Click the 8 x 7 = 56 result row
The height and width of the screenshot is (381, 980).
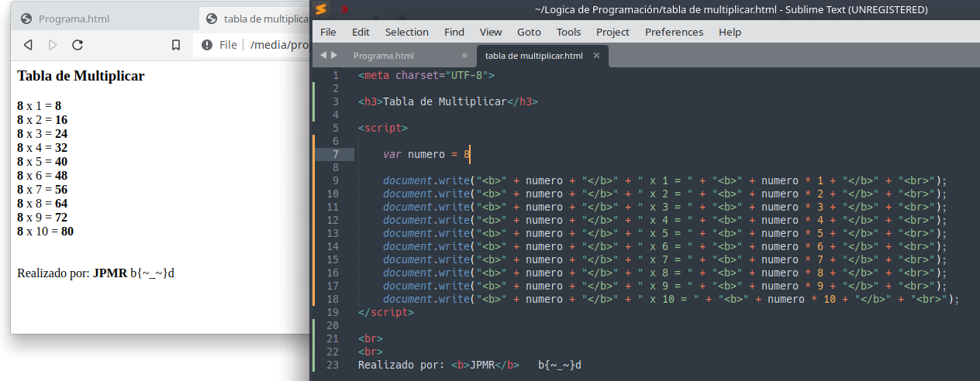(x=42, y=190)
